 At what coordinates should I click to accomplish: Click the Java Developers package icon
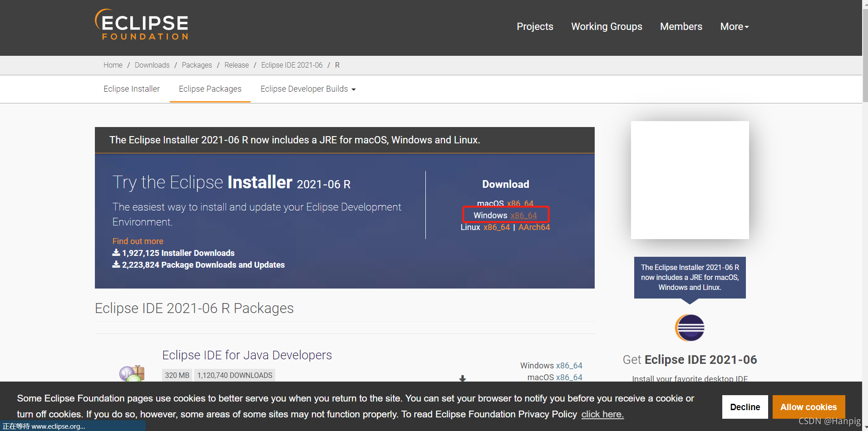132,373
